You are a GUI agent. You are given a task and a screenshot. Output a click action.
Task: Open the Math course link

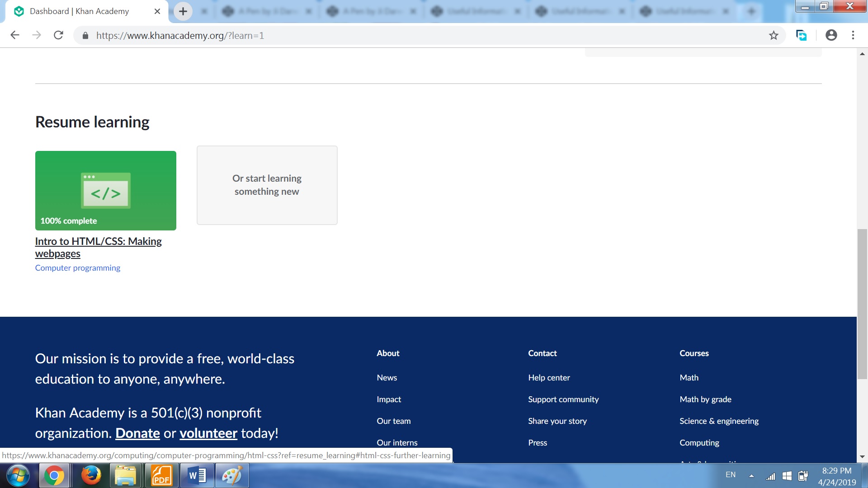point(689,378)
